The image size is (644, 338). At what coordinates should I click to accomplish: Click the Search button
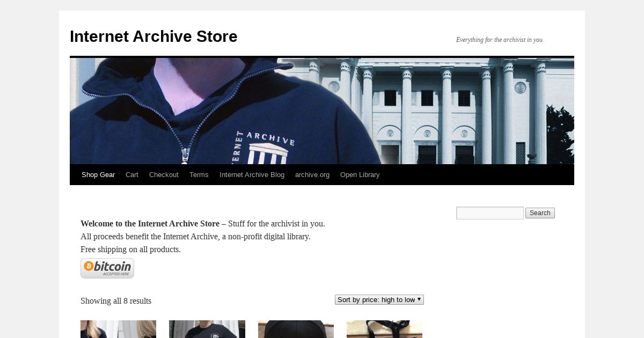point(540,213)
